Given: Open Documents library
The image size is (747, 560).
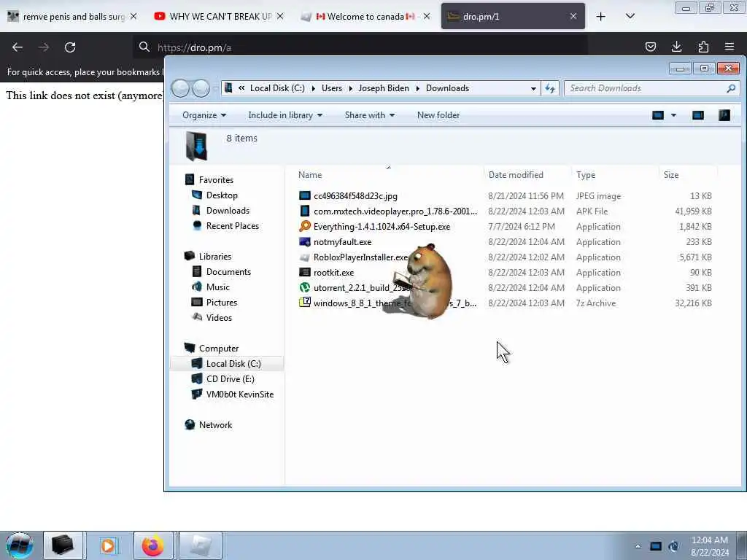Looking at the screenshot, I should click(228, 272).
